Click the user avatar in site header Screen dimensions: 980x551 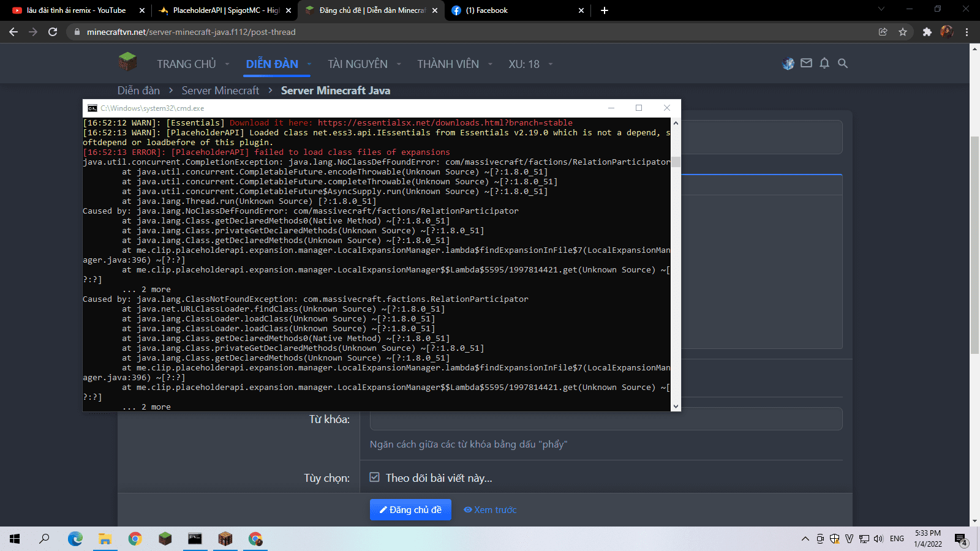(788, 63)
